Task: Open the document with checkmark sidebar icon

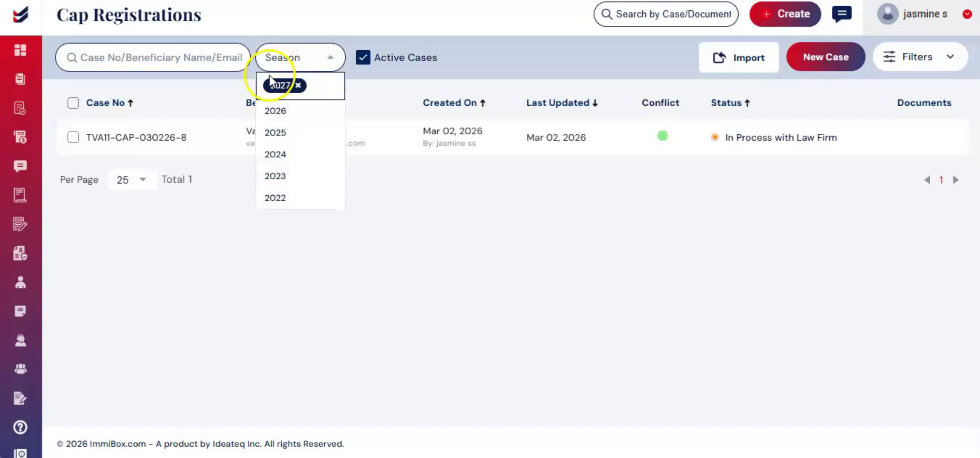Action: coord(20,108)
